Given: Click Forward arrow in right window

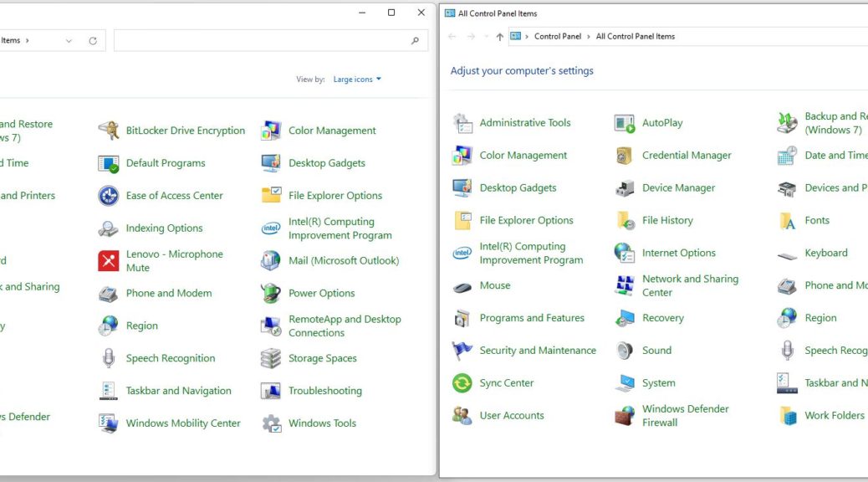Looking at the screenshot, I should [471, 37].
